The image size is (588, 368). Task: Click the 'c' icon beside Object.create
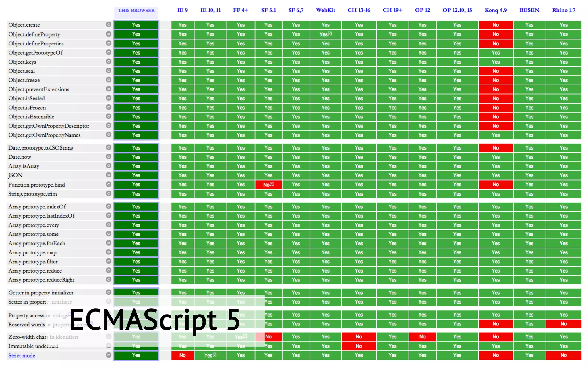(x=109, y=25)
